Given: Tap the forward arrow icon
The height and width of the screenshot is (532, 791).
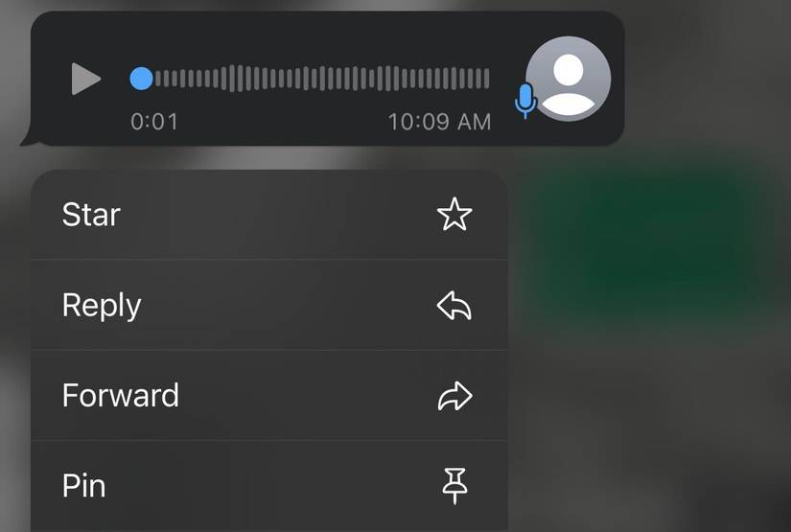Looking at the screenshot, I should coord(454,395).
